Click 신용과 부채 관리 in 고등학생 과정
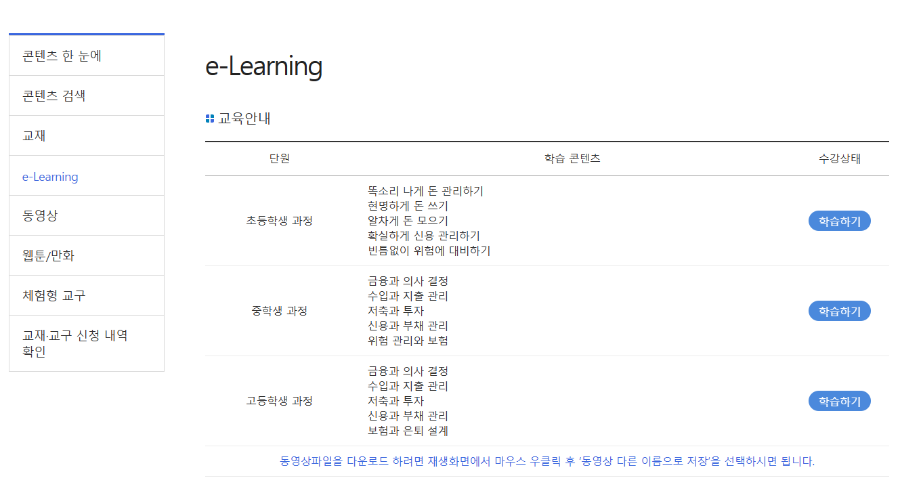The image size is (900, 503). (x=408, y=416)
